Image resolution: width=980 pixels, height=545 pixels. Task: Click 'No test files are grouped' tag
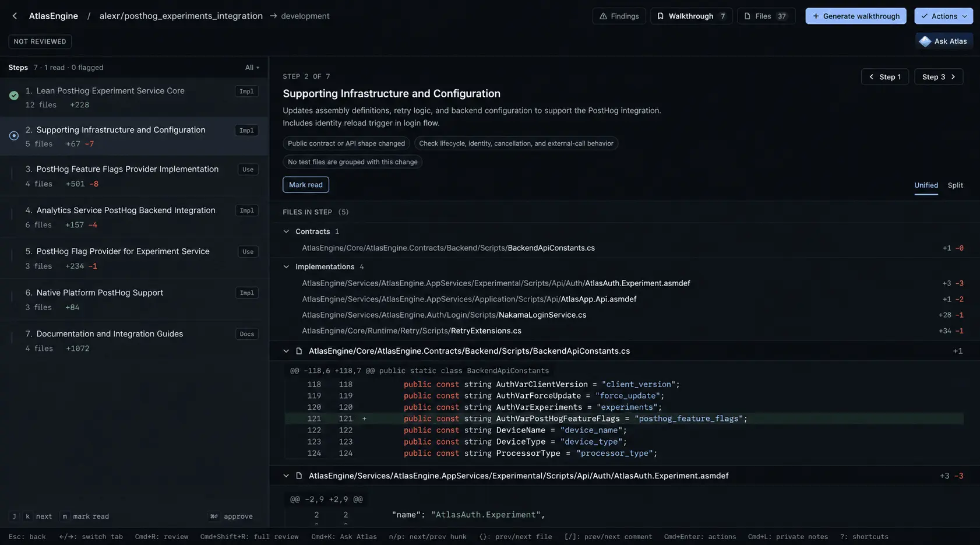[352, 162]
